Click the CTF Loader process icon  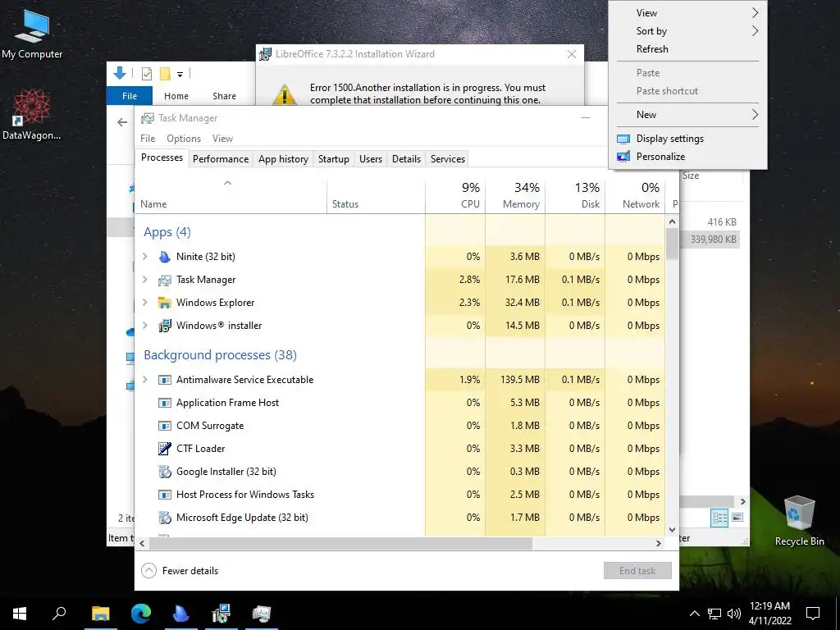[164, 449]
